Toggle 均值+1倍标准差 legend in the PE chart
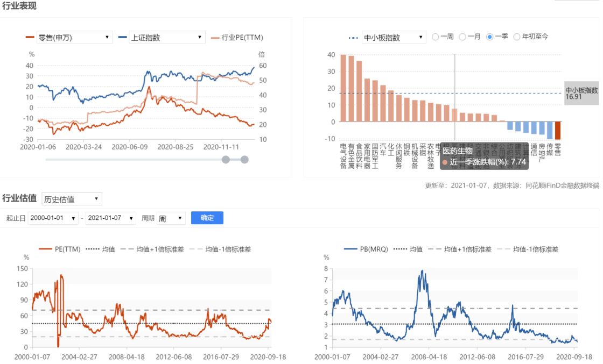Viewport: 603px width, 364px height. [x=127, y=249]
